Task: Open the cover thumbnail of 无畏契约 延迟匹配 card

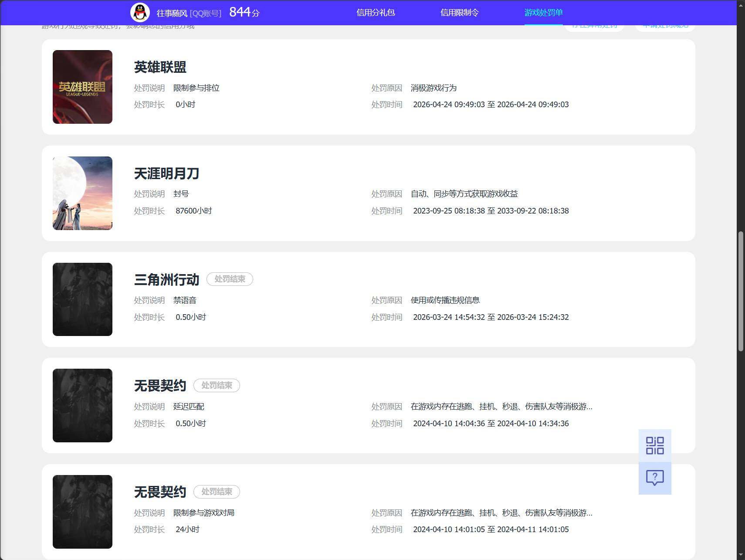Action: tap(82, 405)
